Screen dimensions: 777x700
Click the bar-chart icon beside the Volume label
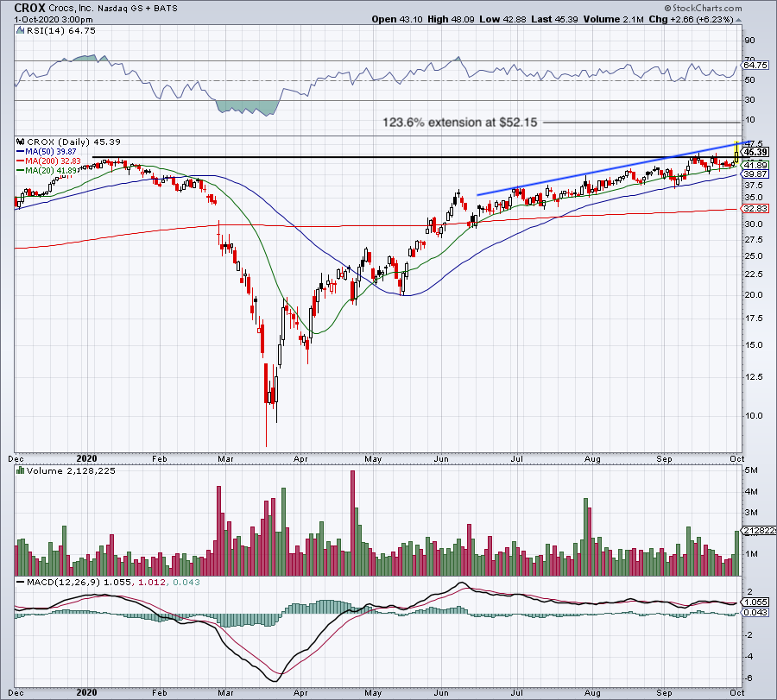point(20,470)
